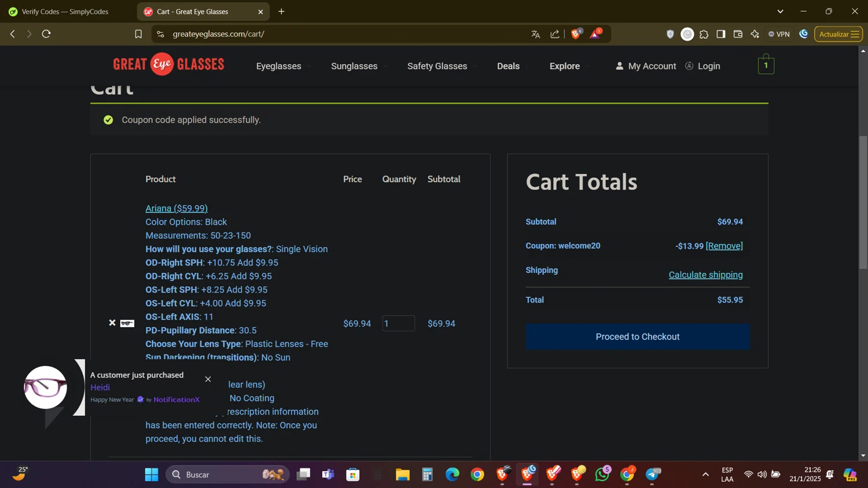868x488 pixels.
Task: Bookmark this page icon
Action: 138,34
